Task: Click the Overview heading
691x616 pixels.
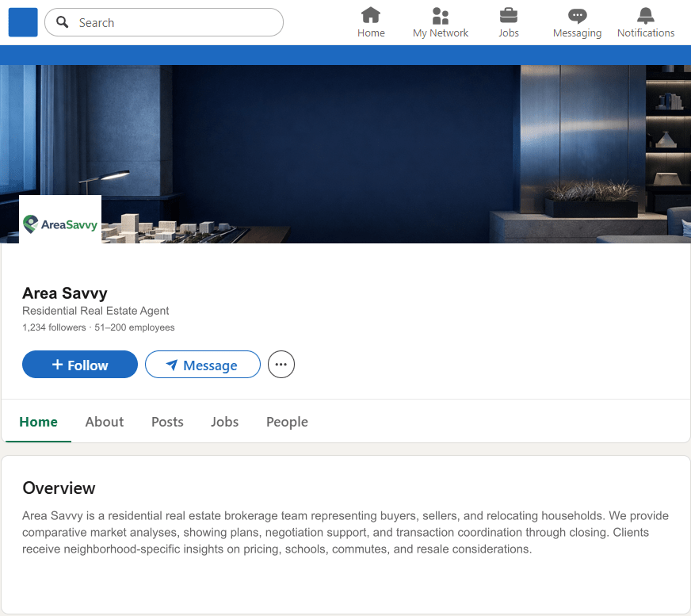Action: (x=59, y=488)
